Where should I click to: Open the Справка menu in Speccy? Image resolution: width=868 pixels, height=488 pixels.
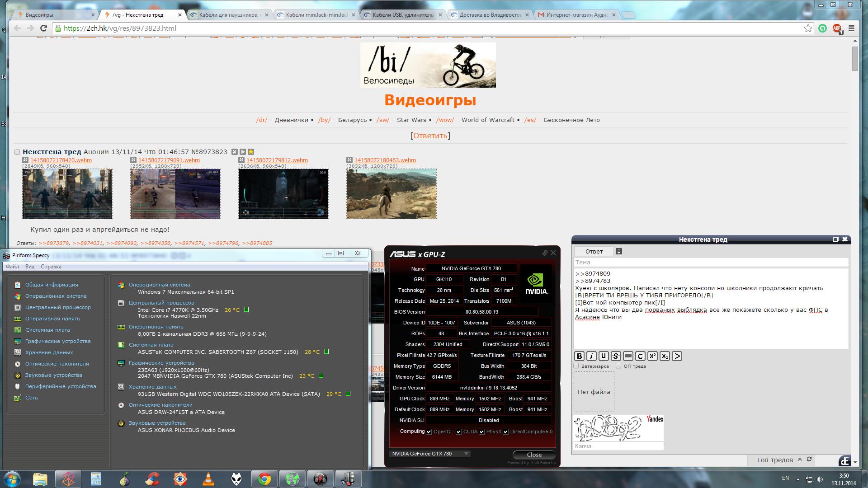tap(51, 267)
